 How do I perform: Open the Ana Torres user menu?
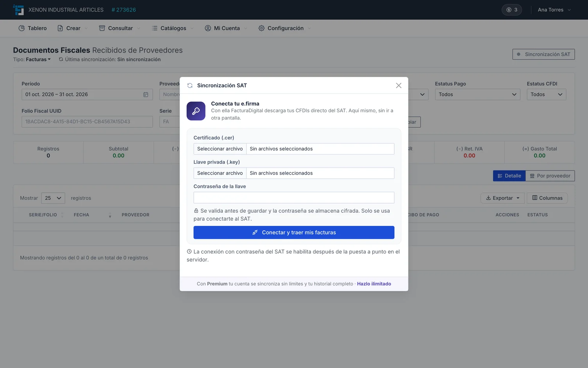click(554, 10)
